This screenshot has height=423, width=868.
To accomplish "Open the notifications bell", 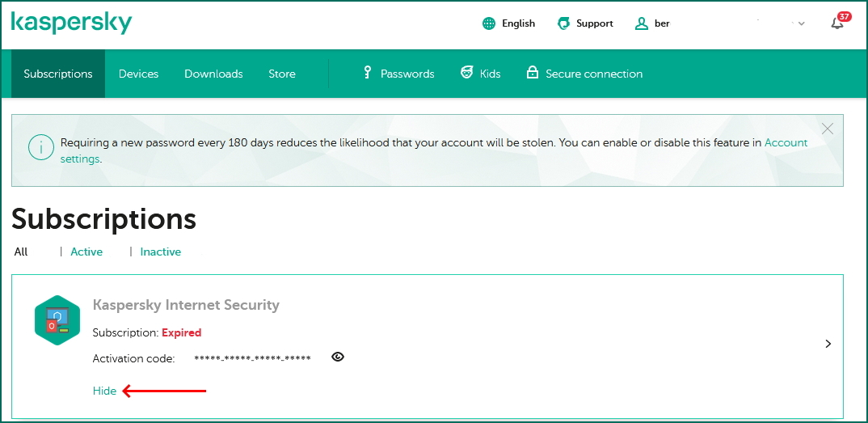I will [837, 23].
